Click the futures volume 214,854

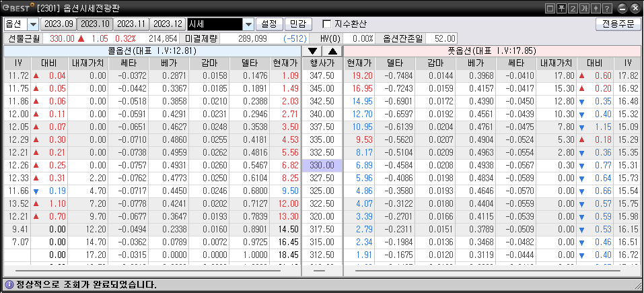point(163,38)
